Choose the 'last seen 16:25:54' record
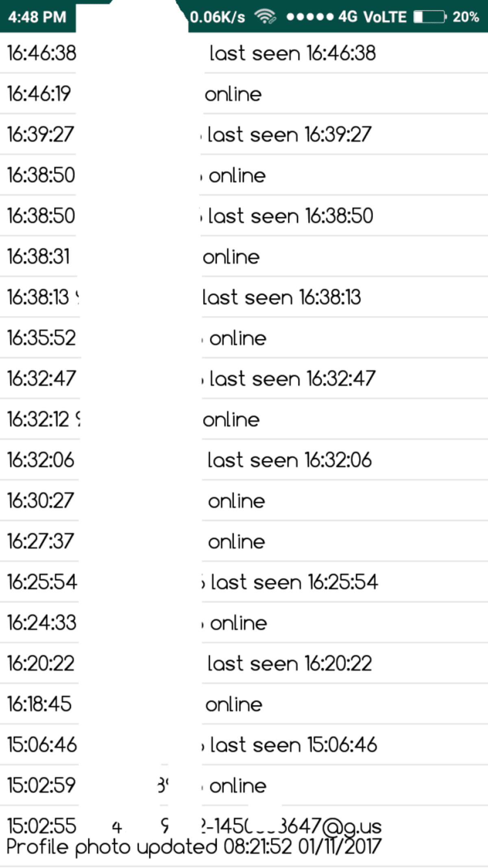Image resolution: width=488 pixels, height=868 pixels. pos(294,582)
